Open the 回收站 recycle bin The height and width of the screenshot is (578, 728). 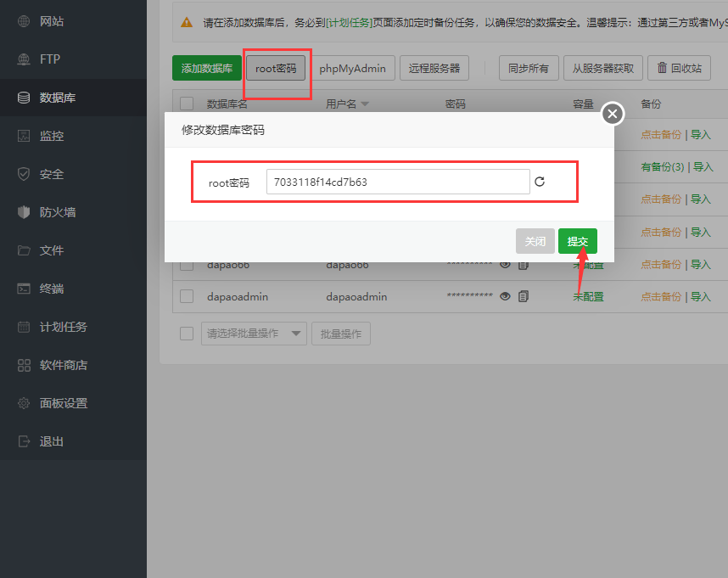coord(680,68)
